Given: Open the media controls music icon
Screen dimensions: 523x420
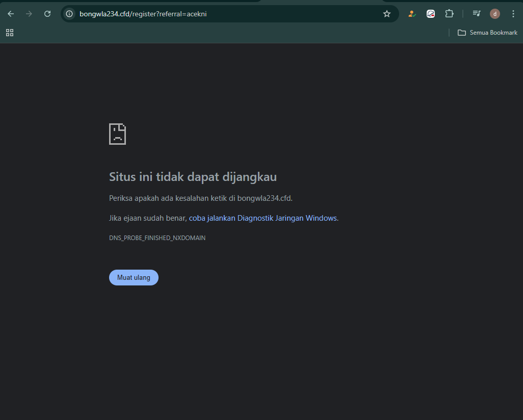Looking at the screenshot, I should 477,14.
